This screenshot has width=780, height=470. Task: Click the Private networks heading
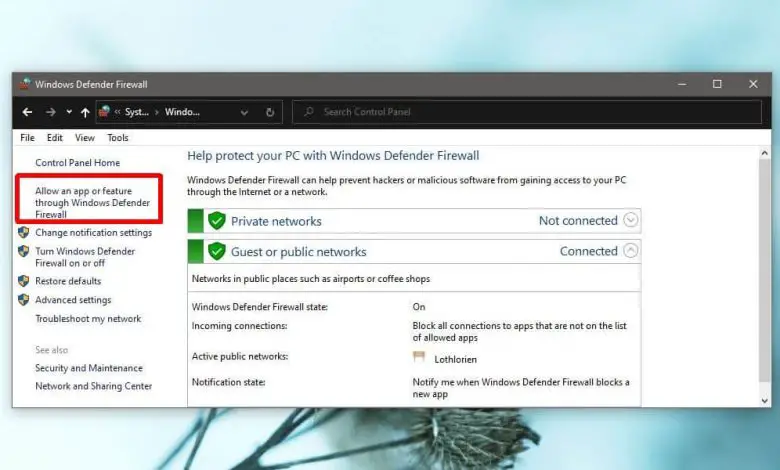[276, 221]
